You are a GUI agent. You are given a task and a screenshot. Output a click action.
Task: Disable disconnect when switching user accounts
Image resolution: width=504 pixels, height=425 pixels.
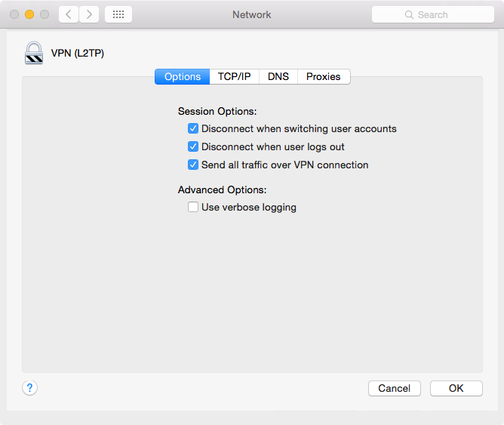[x=193, y=129]
